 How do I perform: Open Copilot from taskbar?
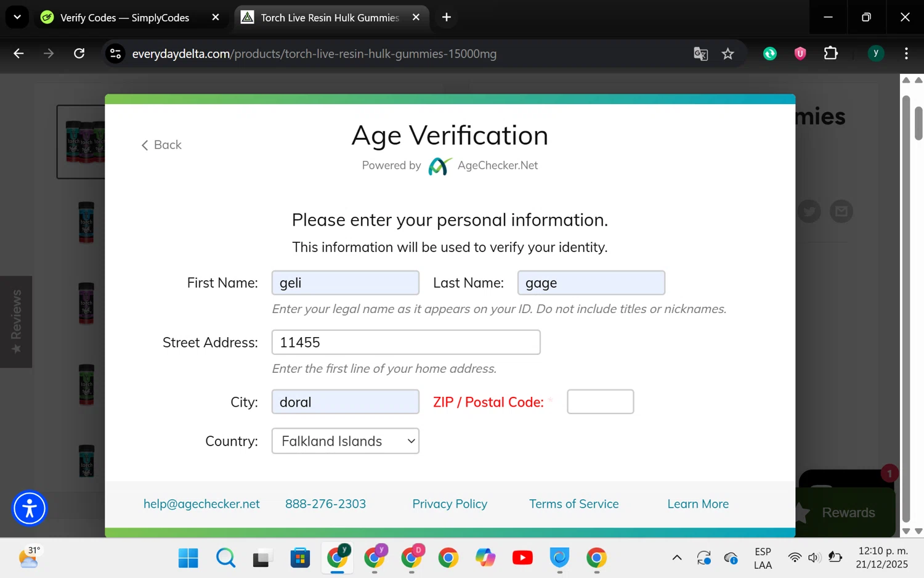pyautogui.click(x=485, y=558)
